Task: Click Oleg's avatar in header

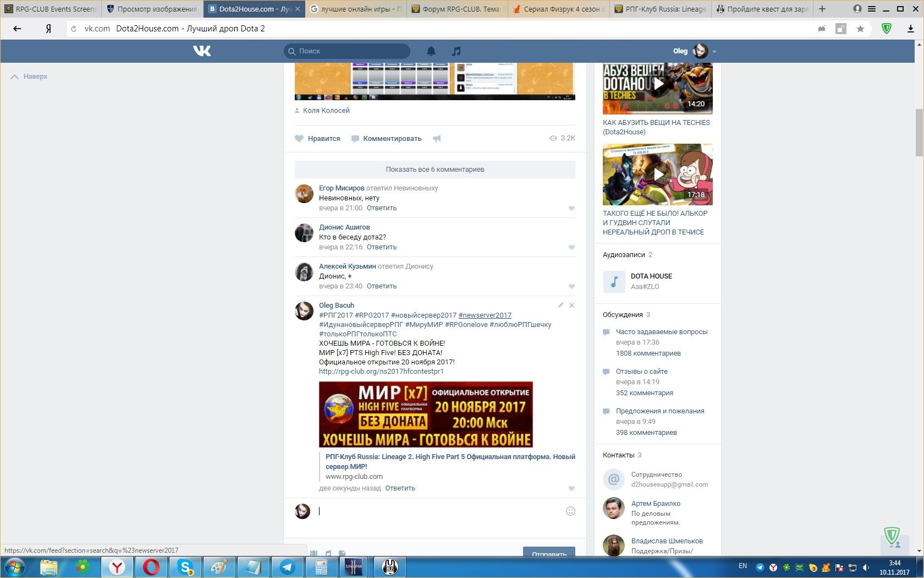Action: point(700,51)
